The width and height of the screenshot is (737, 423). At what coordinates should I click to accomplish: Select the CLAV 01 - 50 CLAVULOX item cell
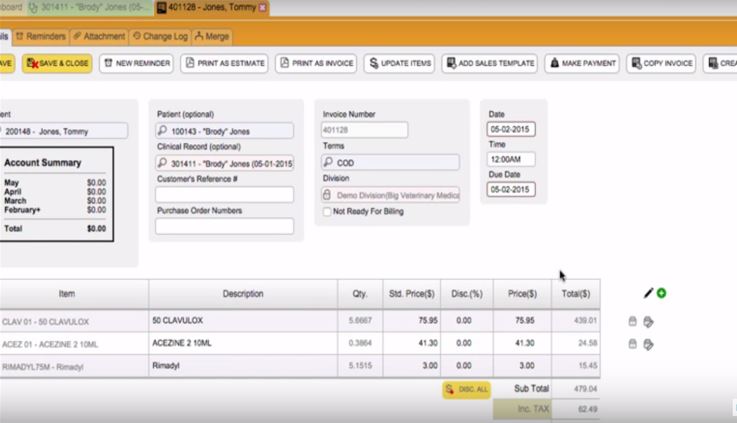point(74,321)
